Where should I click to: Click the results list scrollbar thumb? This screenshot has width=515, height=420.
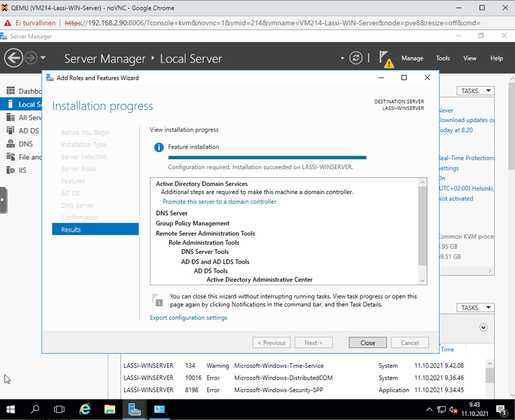click(422, 227)
